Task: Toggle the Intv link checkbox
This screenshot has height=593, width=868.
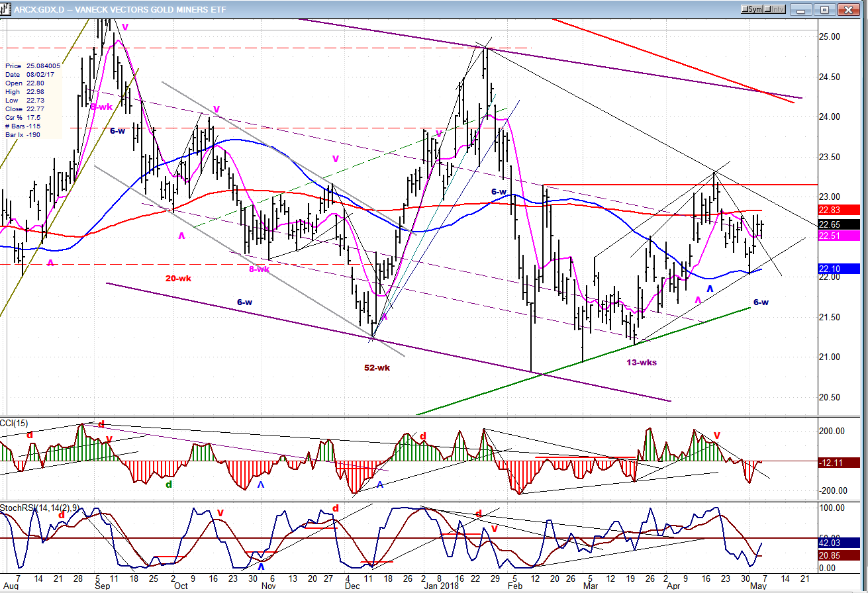Action: (775, 9)
